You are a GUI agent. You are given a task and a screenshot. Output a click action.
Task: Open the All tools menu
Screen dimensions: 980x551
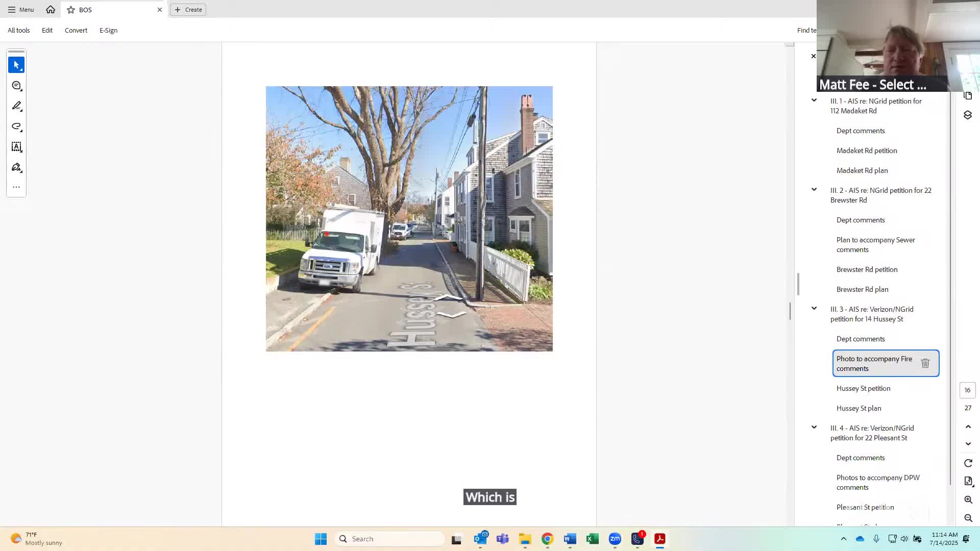[x=19, y=31]
